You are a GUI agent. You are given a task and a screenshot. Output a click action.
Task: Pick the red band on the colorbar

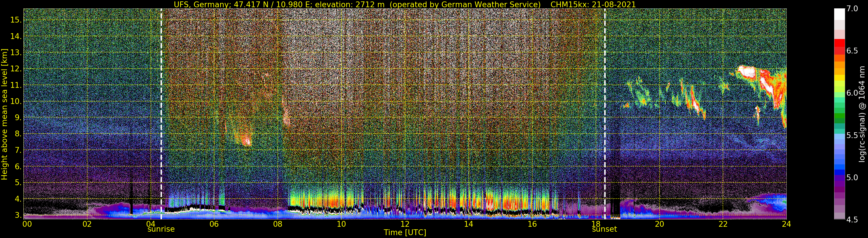coord(839,45)
